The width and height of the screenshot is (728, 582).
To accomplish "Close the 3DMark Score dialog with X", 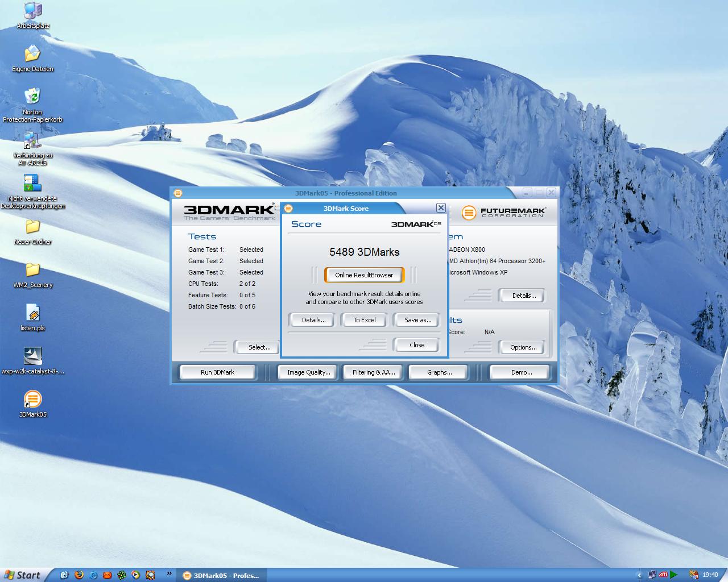I will tap(441, 208).
